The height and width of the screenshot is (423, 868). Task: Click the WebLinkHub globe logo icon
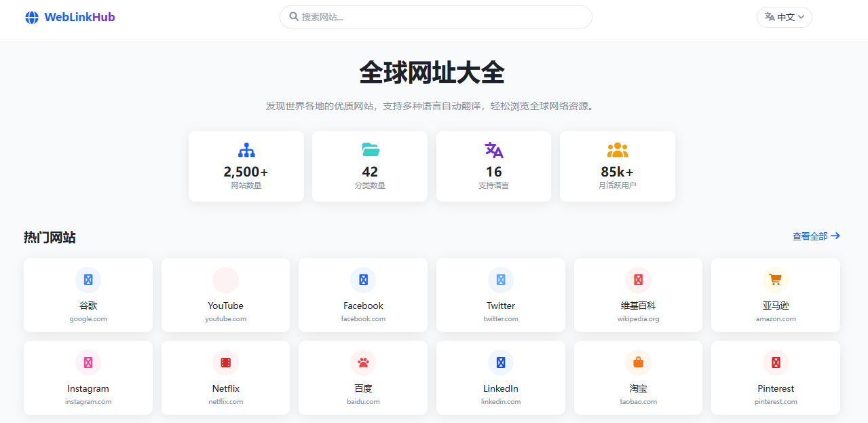pyautogui.click(x=31, y=16)
